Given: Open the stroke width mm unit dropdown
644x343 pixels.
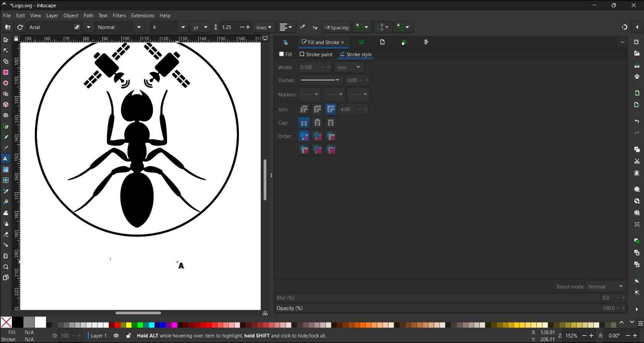Looking at the screenshot, I should click(349, 67).
